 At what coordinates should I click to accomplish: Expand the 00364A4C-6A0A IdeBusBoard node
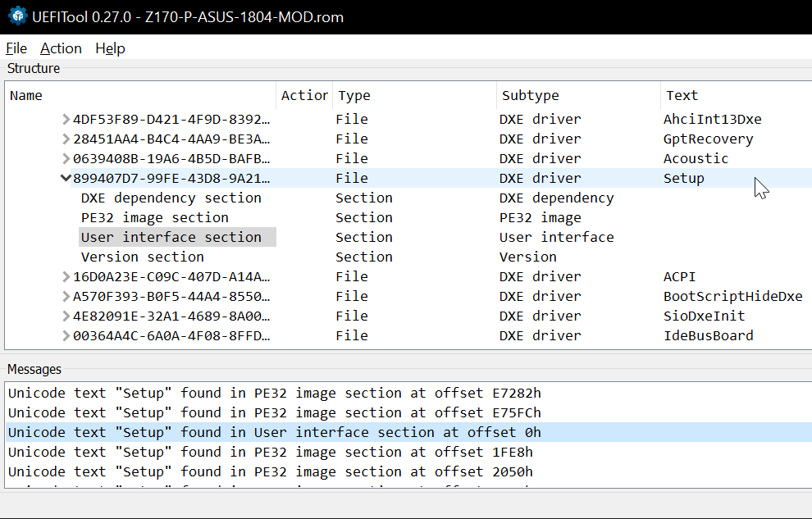66,336
